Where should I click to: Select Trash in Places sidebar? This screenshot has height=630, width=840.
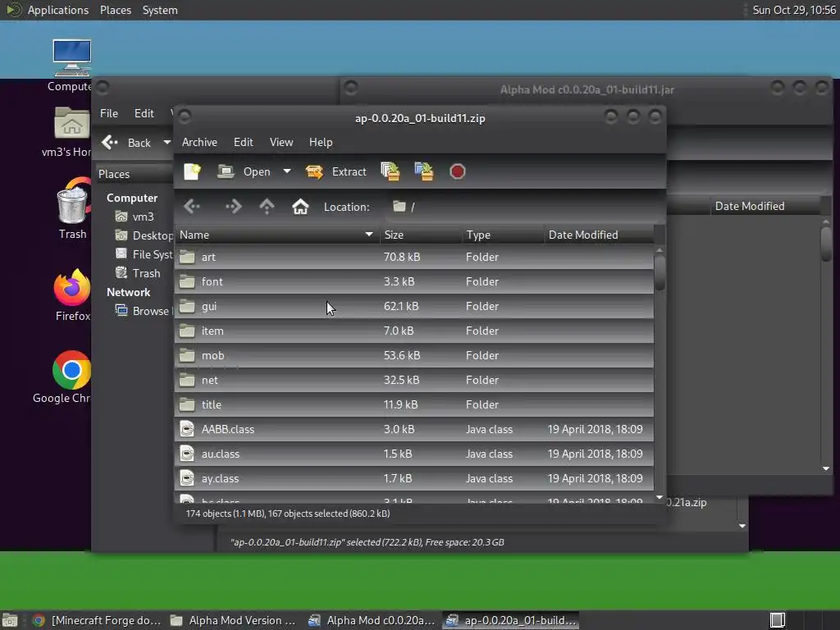pos(138,273)
